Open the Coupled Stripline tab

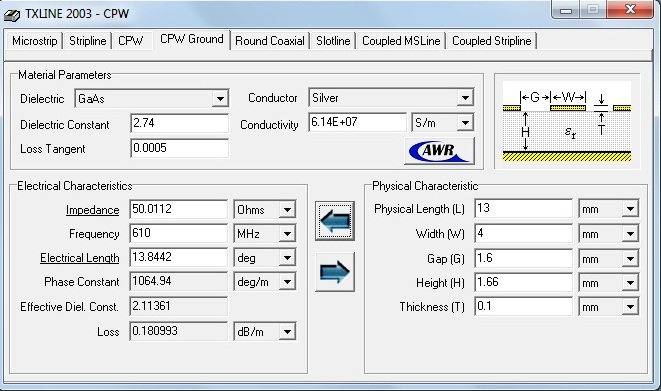pyautogui.click(x=492, y=41)
